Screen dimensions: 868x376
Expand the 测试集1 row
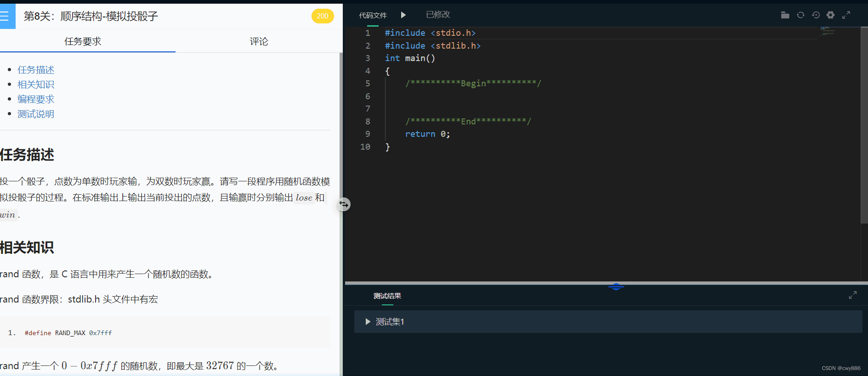tap(608, 321)
